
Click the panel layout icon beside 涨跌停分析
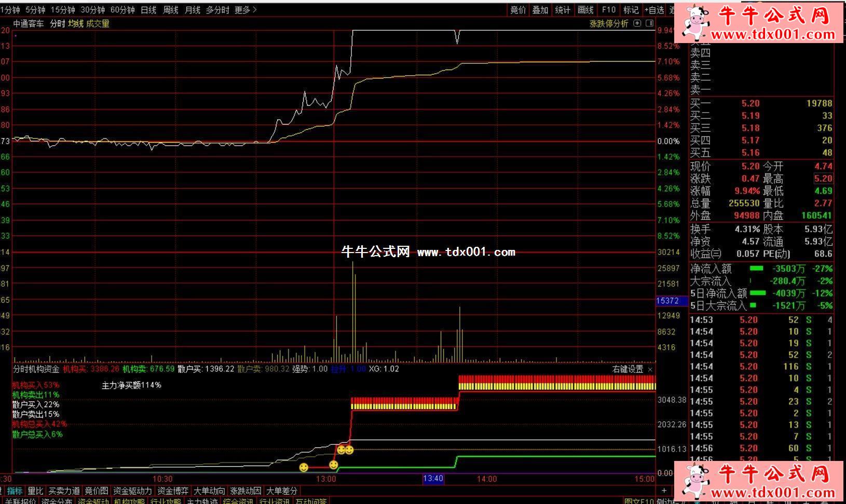(649, 23)
